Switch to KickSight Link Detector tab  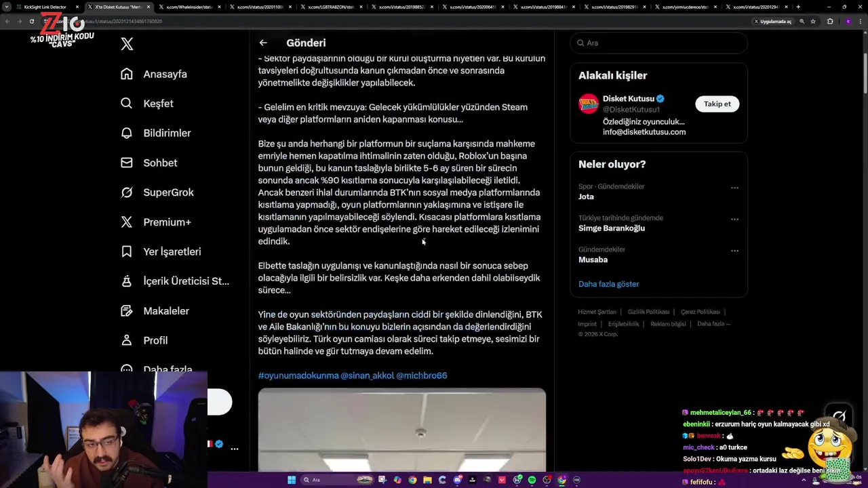[48, 7]
